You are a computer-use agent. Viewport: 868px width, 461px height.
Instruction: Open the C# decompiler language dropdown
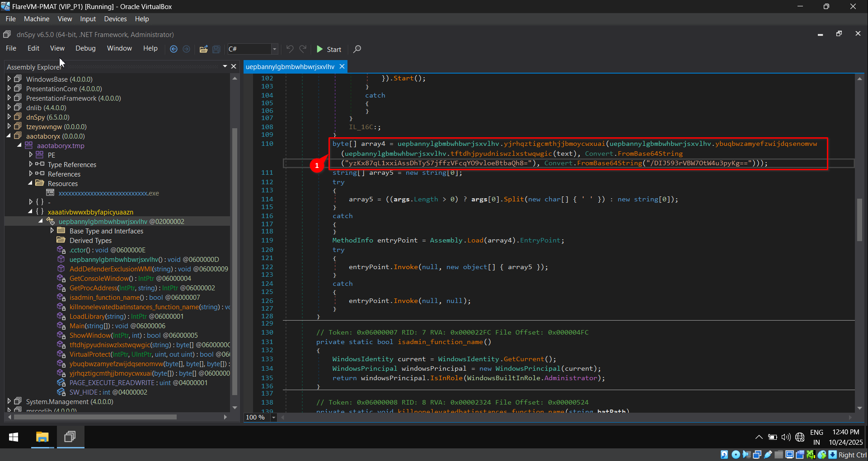(x=274, y=49)
